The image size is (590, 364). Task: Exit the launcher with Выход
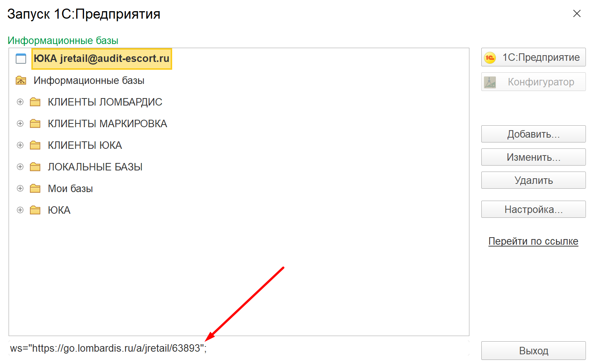(x=533, y=351)
